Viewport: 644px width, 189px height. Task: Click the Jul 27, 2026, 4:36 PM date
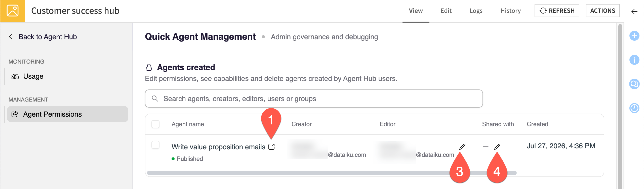coord(561,146)
